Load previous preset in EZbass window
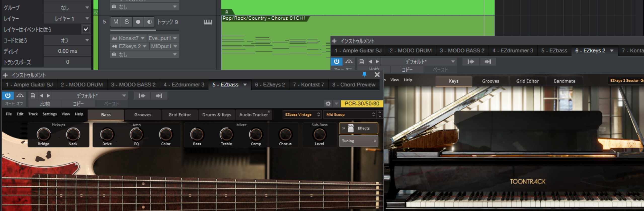Image resolution: width=644 pixels, height=211 pixels. click(x=42, y=96)
